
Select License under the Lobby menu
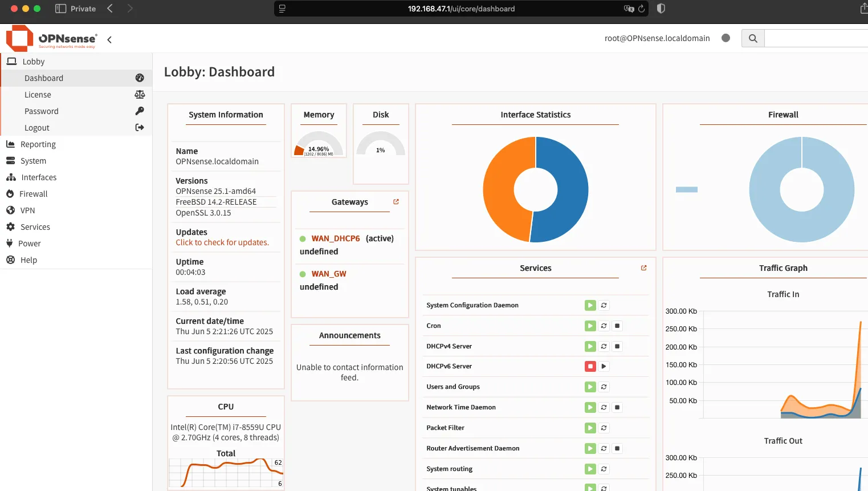pos(38,94)
